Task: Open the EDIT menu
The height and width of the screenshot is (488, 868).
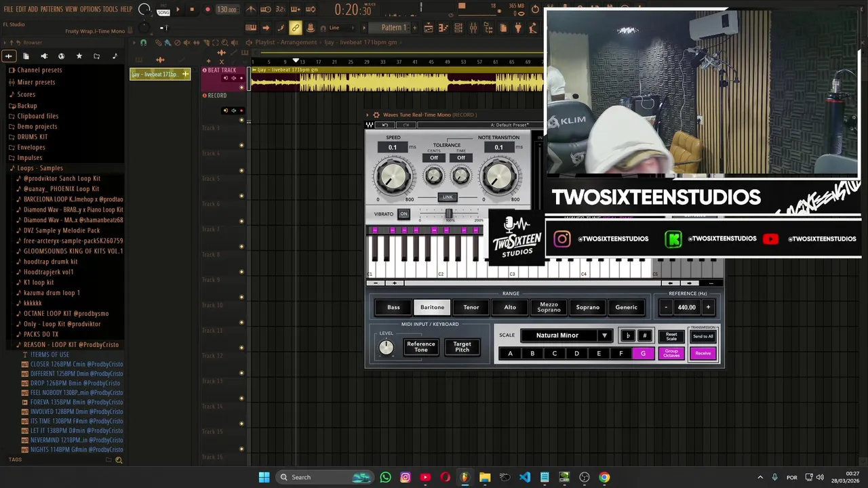Action: coord(21,9)
